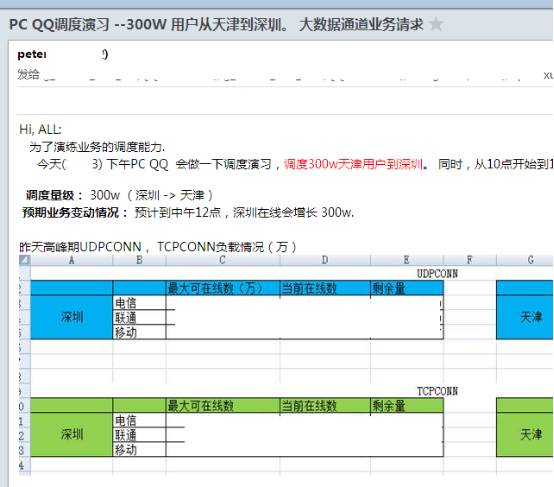Viewport: 554px width, 487px height.
Task: Select column C header in the spreadsheet
Action: tap(223, 260)
